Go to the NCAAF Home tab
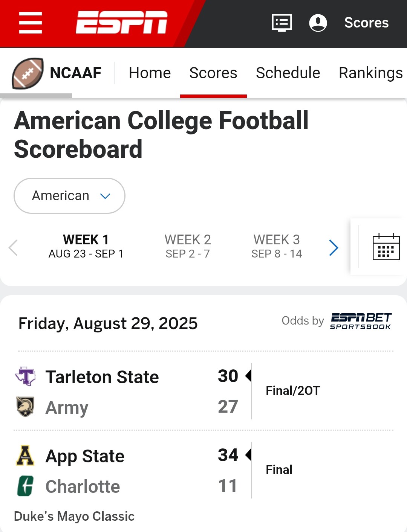This screenshot has width=407, height=532. pos(150,73)
